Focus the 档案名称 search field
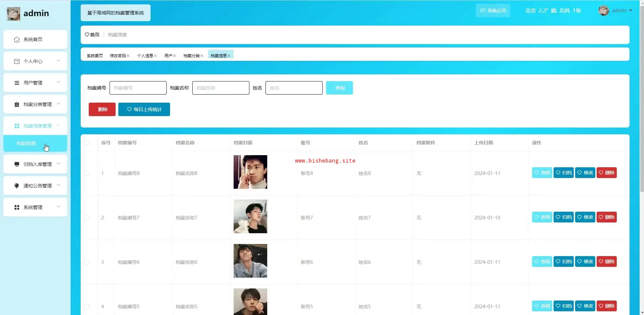Viewport: 644px width, 315px height. click(221, 88)
